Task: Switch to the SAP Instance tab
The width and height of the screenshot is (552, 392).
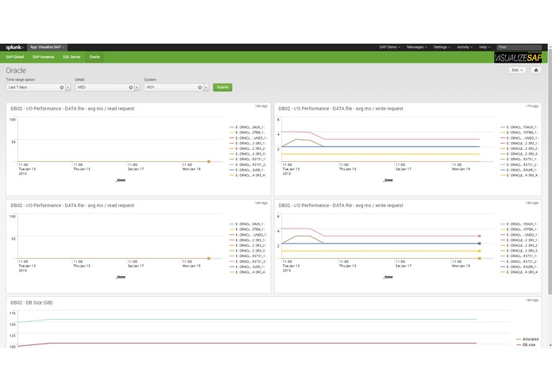Action: click(44, 57)
